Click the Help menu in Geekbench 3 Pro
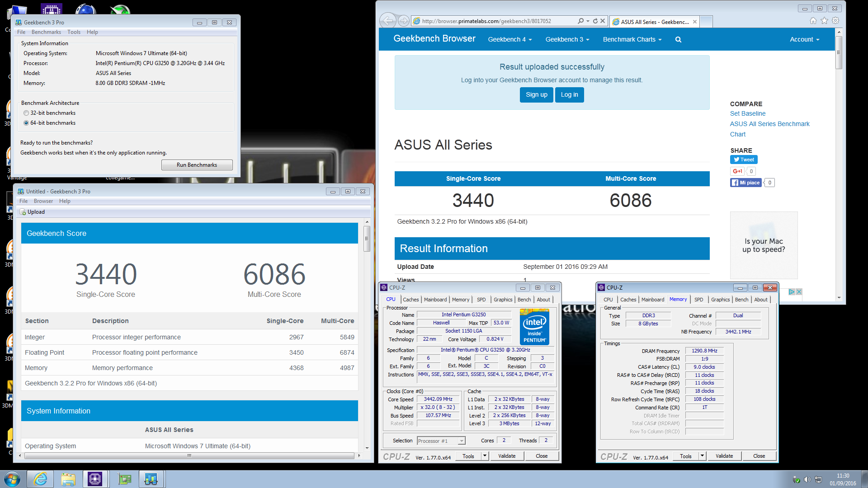This screenshot has width=868, height=488. 92,32
